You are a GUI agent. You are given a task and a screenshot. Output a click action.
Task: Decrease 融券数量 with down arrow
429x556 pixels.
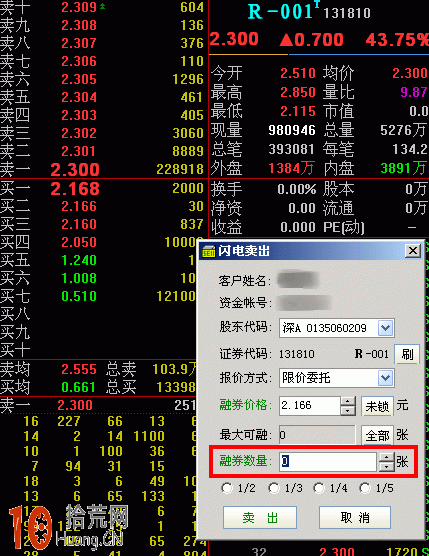[386, 467]
